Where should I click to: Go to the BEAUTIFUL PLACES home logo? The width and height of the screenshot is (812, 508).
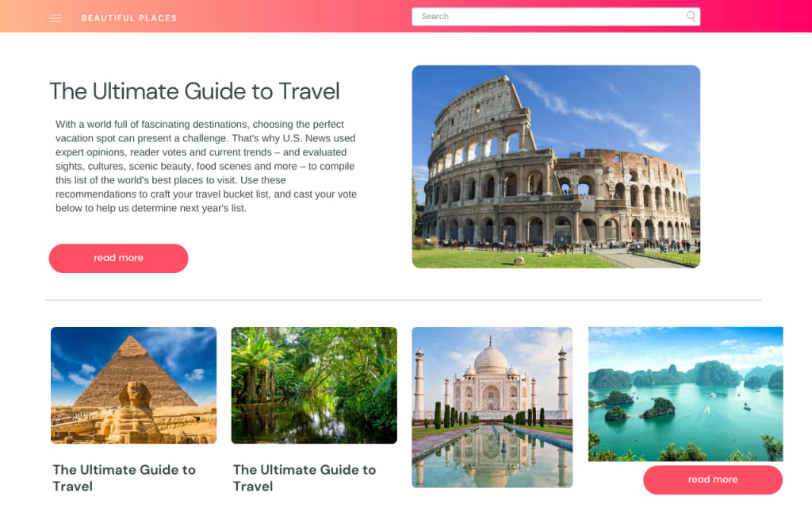[x=129, y=18]
